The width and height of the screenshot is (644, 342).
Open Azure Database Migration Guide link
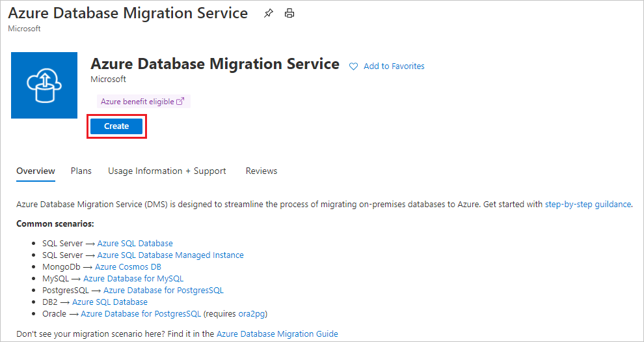[x=277, y=334]
